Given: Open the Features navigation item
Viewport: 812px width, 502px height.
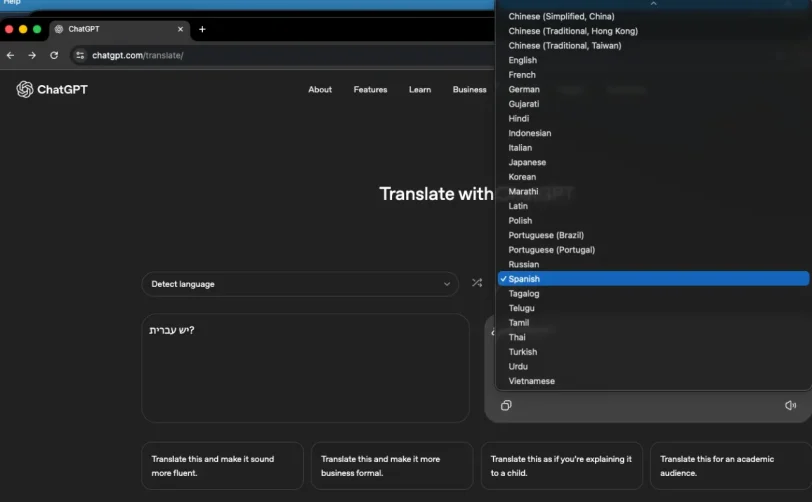Looking at the screenshot, I should [370, 90].
